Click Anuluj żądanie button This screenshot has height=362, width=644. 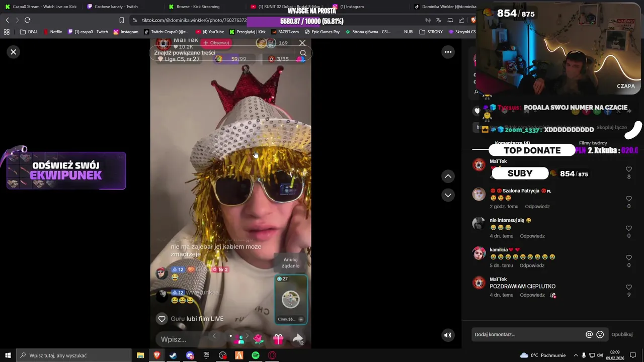click(x=290, y=262)
